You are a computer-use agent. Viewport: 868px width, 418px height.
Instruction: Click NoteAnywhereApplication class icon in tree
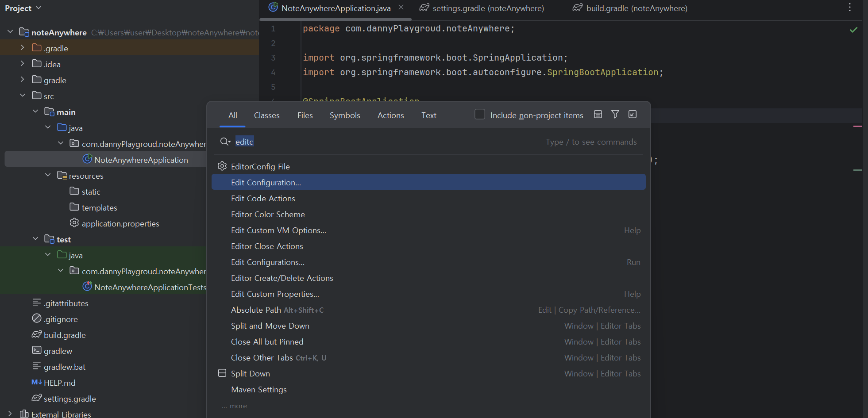coord(87,159)
